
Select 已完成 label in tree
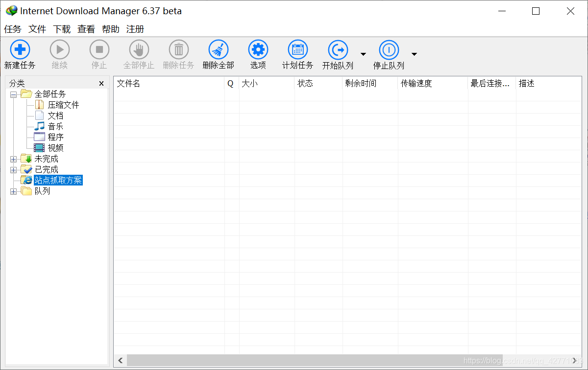click(x=46, y=169)
